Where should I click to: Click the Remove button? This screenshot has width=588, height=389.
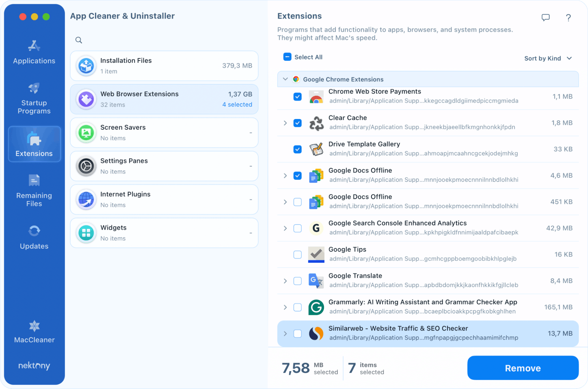[x=522, y=368]
